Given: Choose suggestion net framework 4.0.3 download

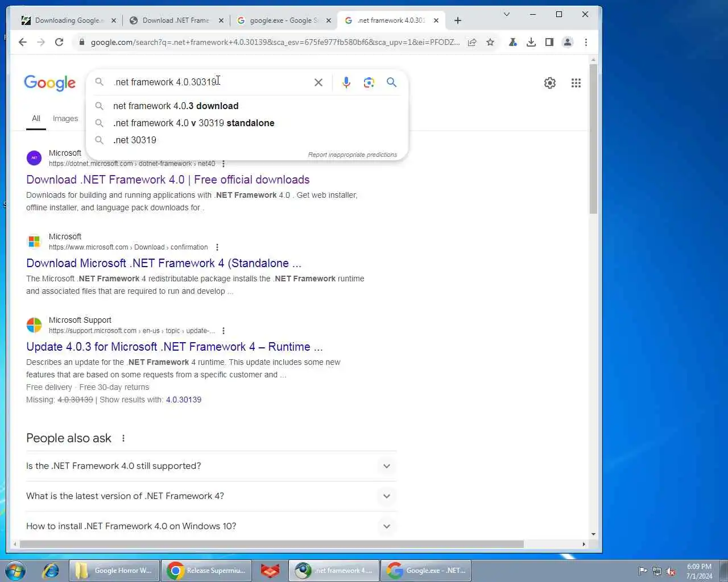Looking at the screenshot, I should (247, 106).
